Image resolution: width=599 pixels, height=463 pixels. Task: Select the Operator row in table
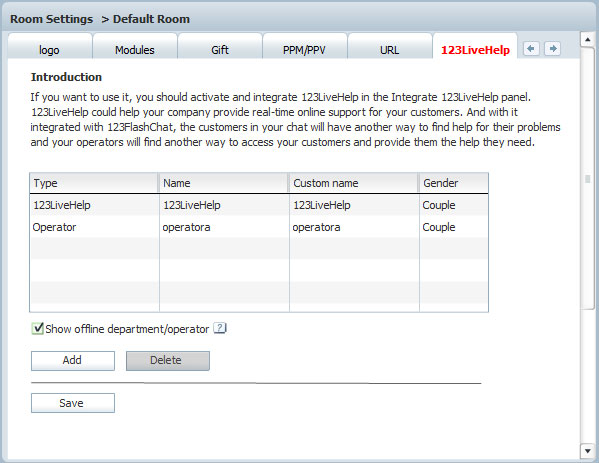coord(259,227)
